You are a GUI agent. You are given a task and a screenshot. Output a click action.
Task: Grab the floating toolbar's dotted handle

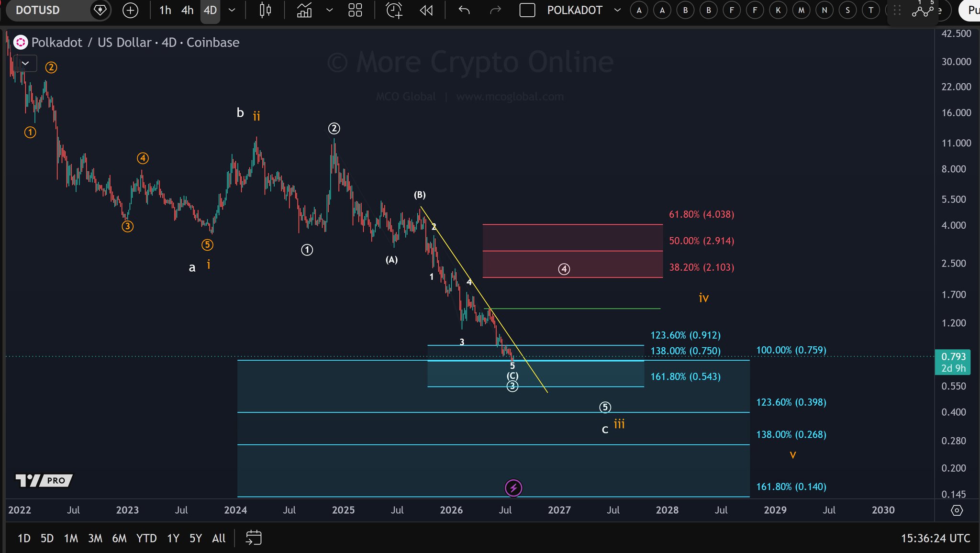pos(897,10)
